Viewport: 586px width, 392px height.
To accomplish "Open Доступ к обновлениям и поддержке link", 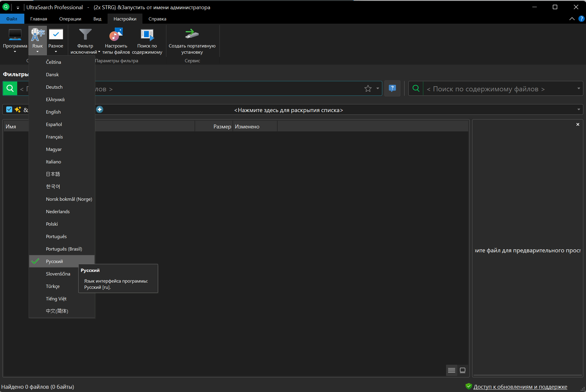I will tap(520, 387).
